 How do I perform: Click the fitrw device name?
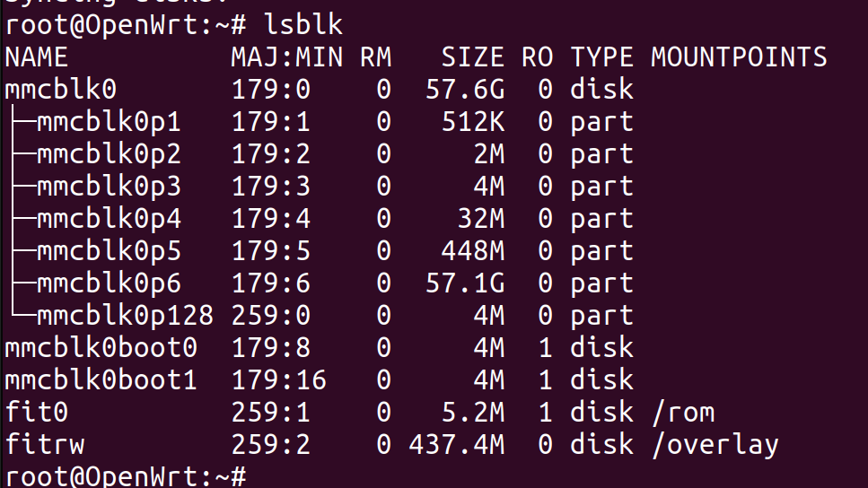coord(44,444)
